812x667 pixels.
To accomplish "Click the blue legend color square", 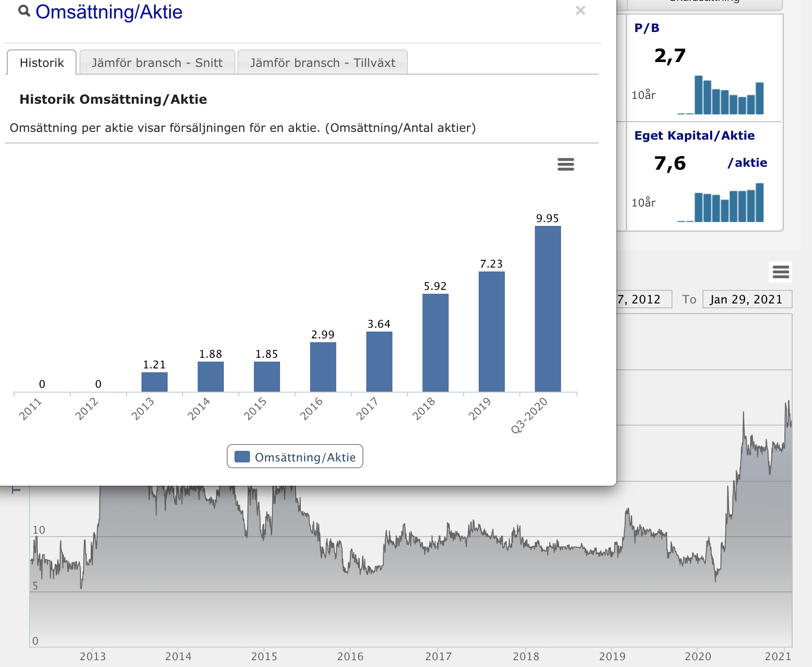I will coord(242,457).
